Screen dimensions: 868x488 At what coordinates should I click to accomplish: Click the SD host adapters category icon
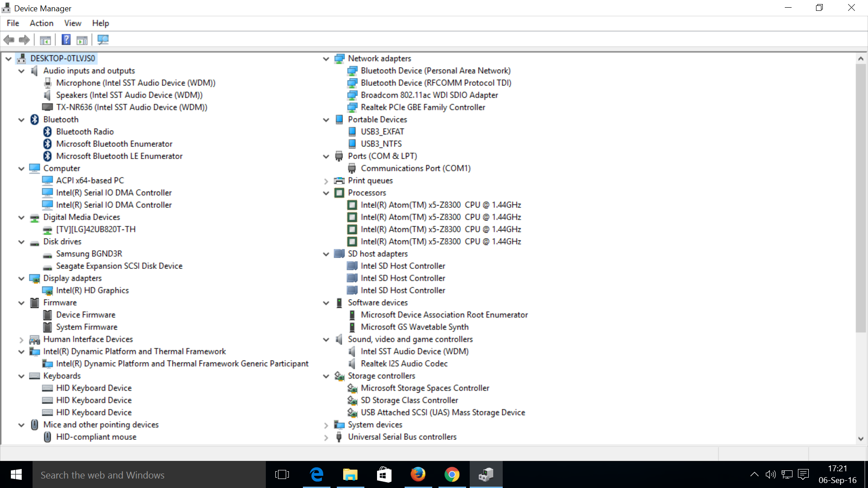[339, 253]
